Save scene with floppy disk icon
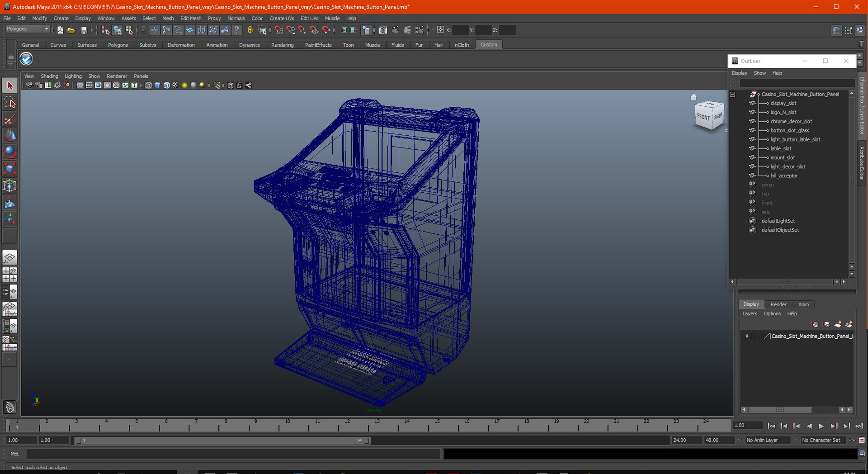The width and height of the screenshot is (868, 474). coord(84,30)
